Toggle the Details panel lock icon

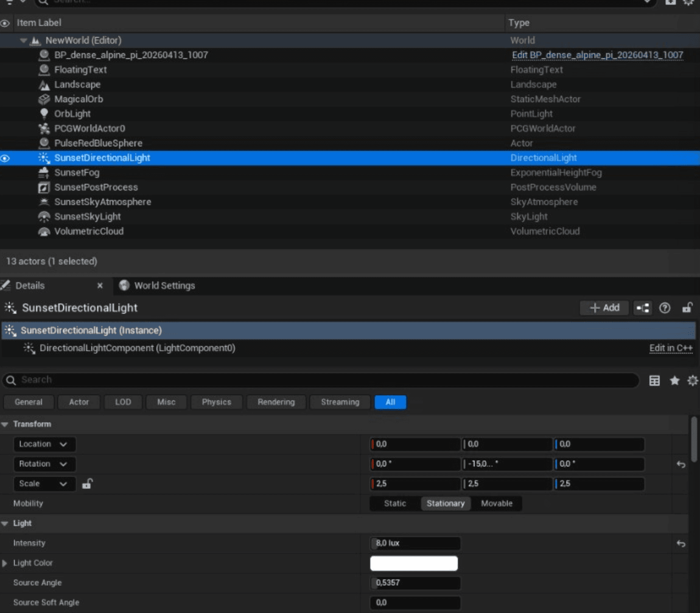pos(687,308)
